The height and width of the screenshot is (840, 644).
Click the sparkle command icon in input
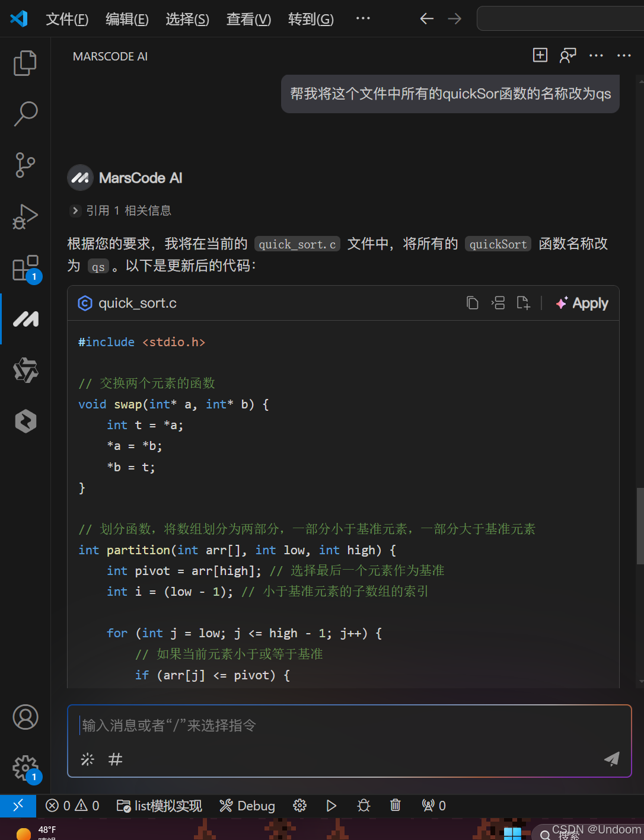pyautogui.click(x=88, y=759)
